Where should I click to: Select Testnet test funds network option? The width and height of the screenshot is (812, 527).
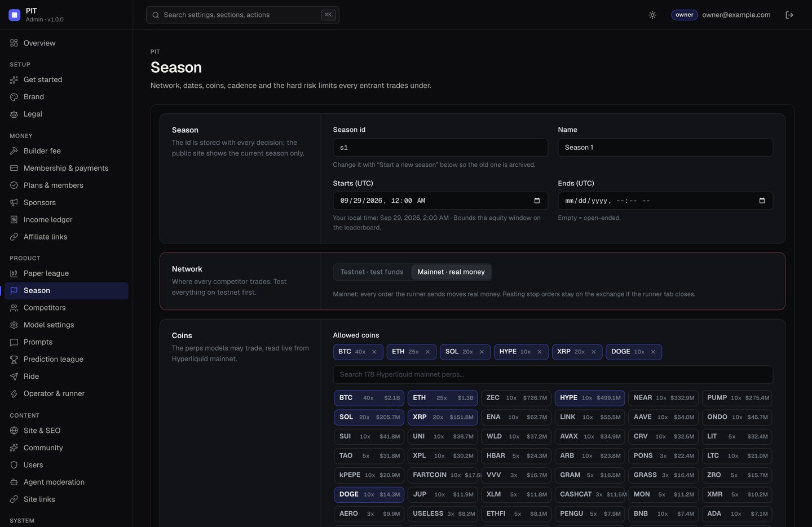click(x=372, y=272)
